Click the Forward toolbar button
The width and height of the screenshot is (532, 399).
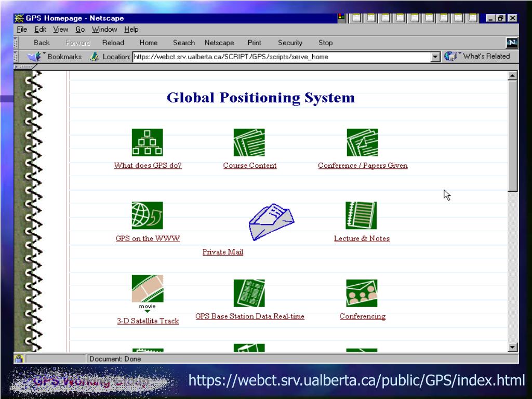(x=78, y=43)
